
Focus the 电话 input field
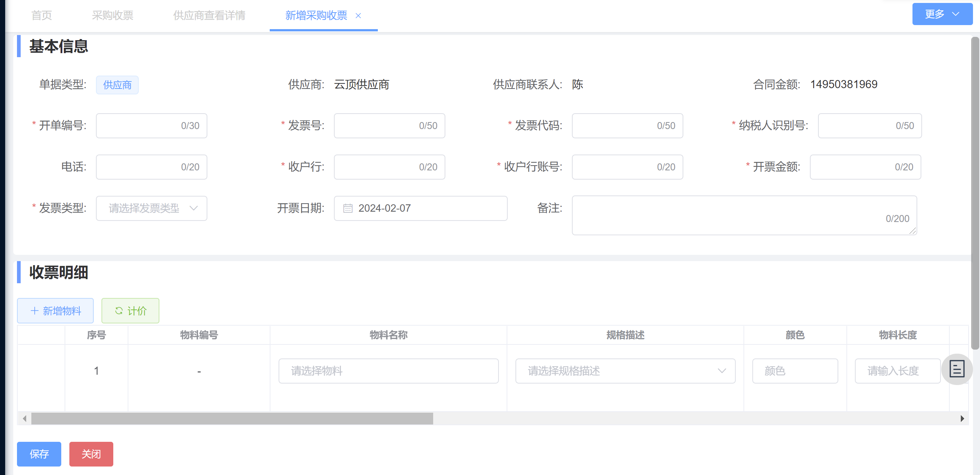[x=151, y=167]
